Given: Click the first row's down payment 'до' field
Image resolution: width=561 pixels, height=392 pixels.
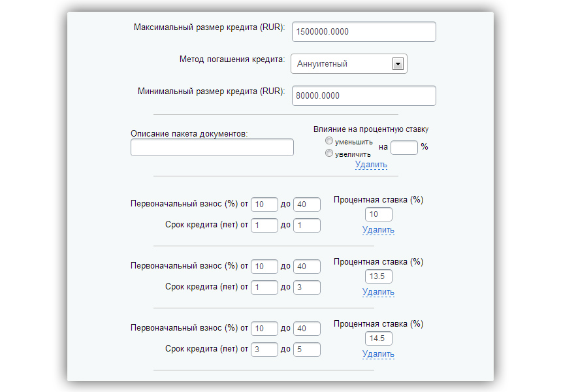Looking at the screenshot, I should pos(307,204).
